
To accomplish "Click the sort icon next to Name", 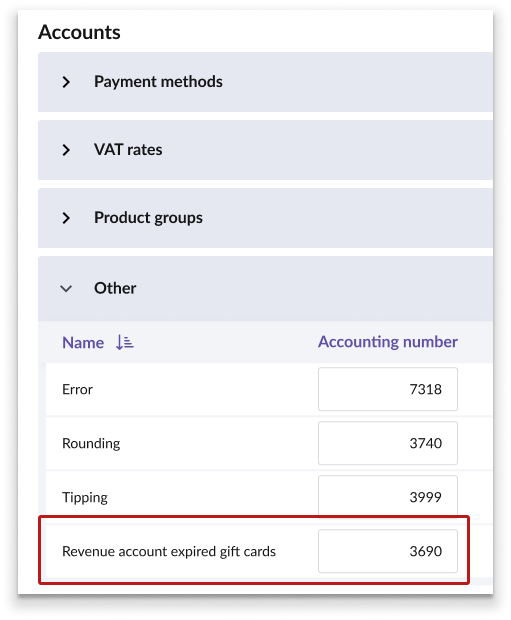I will click(x=125, y=342).
